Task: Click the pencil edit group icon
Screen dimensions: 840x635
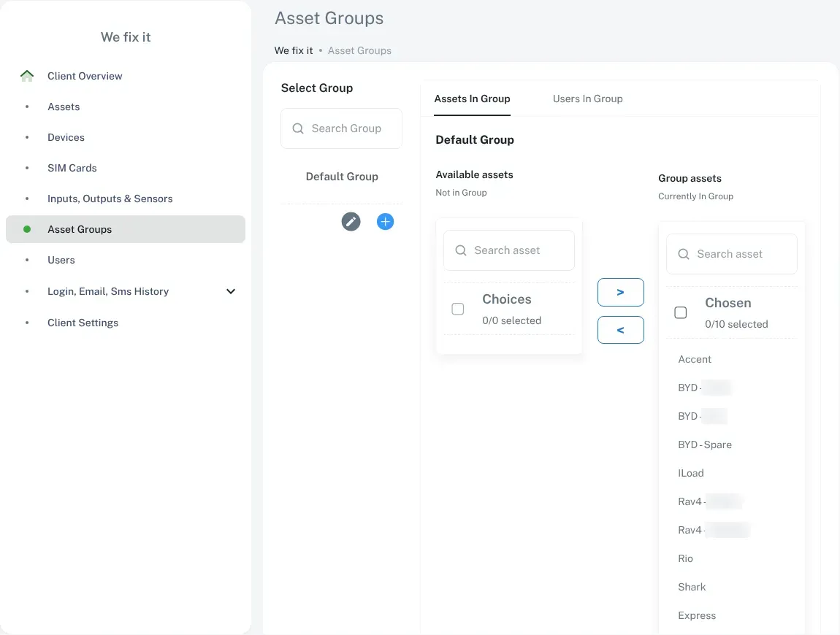Action: click(x=351, y=222)
